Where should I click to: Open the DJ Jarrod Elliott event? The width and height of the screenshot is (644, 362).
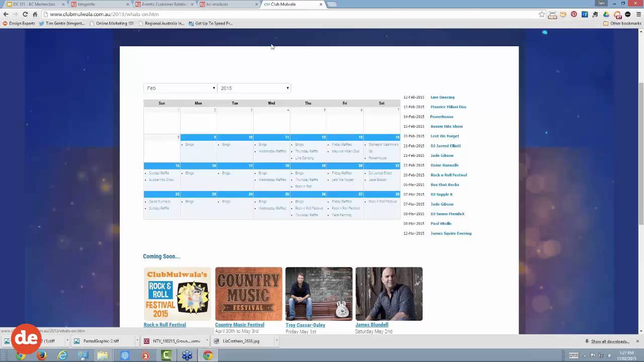click(445, 146)
